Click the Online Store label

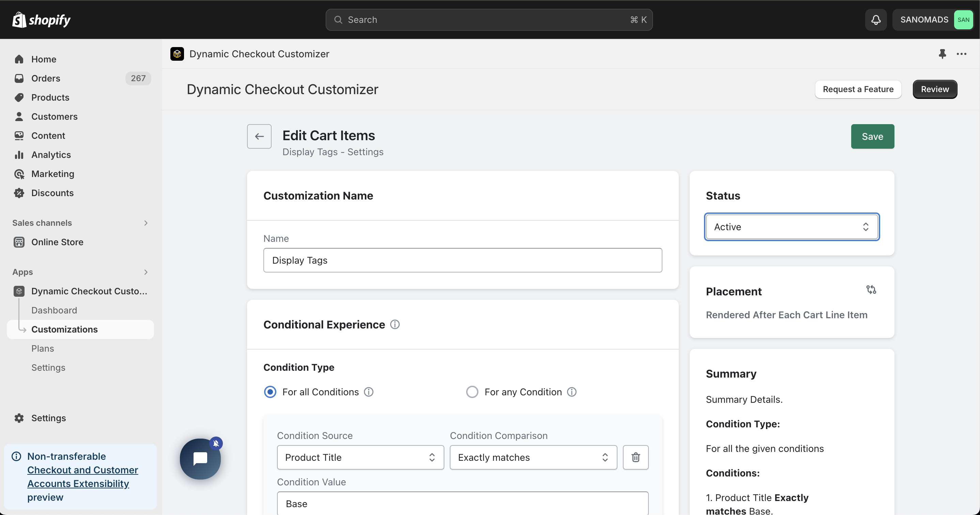(57, 242)
